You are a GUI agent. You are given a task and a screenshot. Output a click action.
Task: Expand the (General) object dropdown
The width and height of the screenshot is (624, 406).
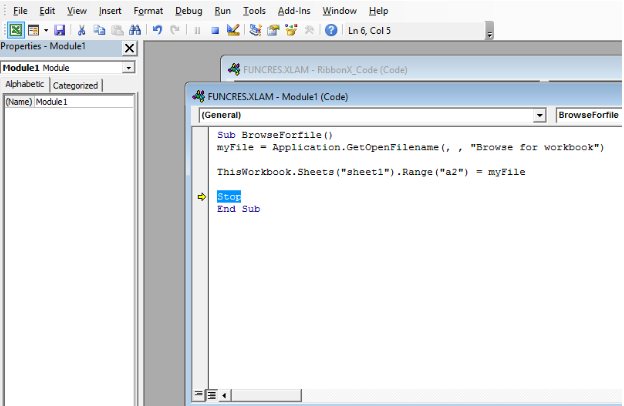(x=539, y=115)
